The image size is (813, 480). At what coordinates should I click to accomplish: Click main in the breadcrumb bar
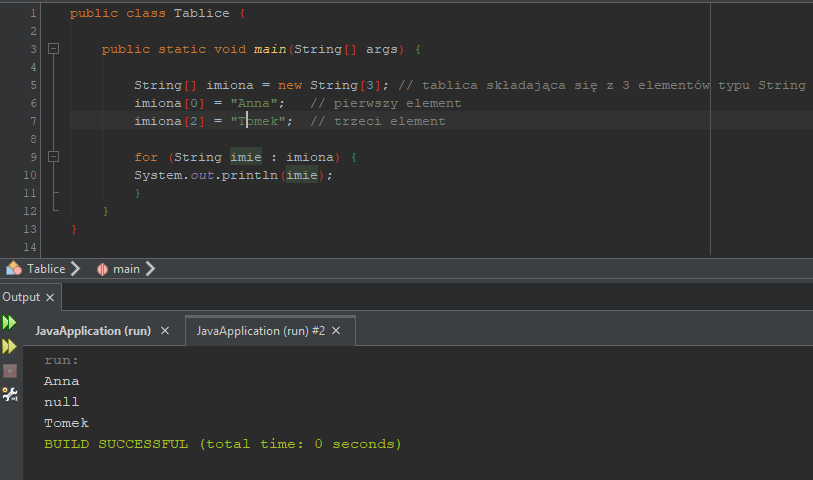[x=126, y=269]
